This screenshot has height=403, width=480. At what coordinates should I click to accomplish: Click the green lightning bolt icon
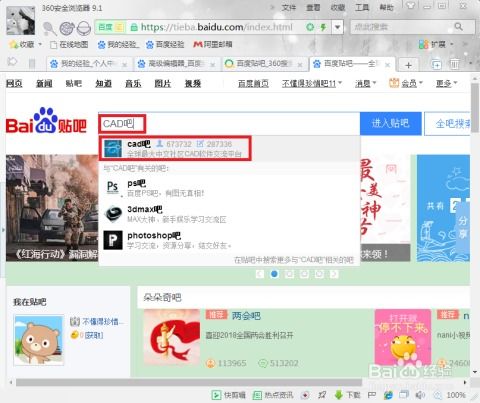(323, 27)
